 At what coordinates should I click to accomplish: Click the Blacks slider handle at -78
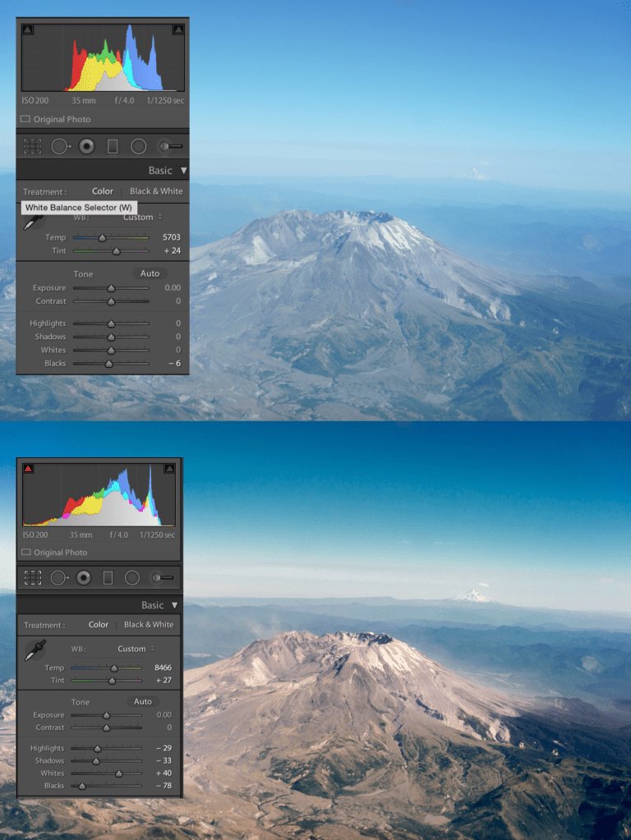(x=81, y=786)
